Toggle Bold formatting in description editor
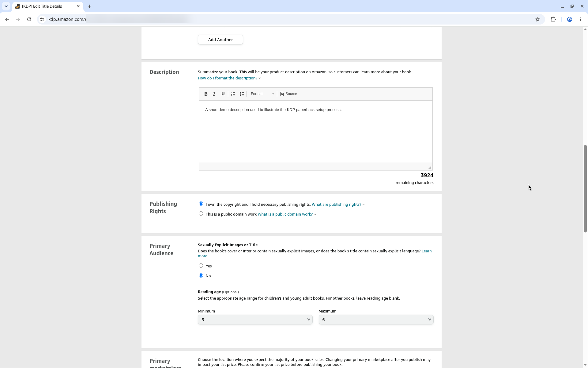This screenshot has height=368, width=588. pos(206,94)
